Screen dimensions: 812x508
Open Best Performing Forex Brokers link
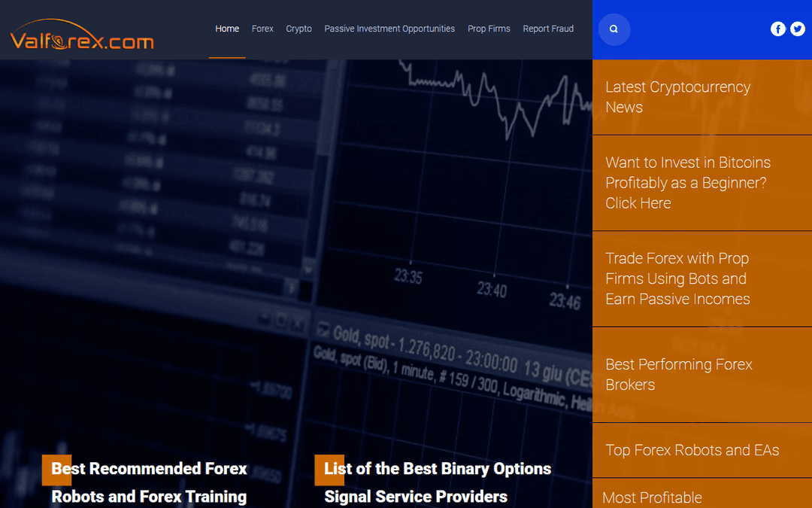[678, 374]
